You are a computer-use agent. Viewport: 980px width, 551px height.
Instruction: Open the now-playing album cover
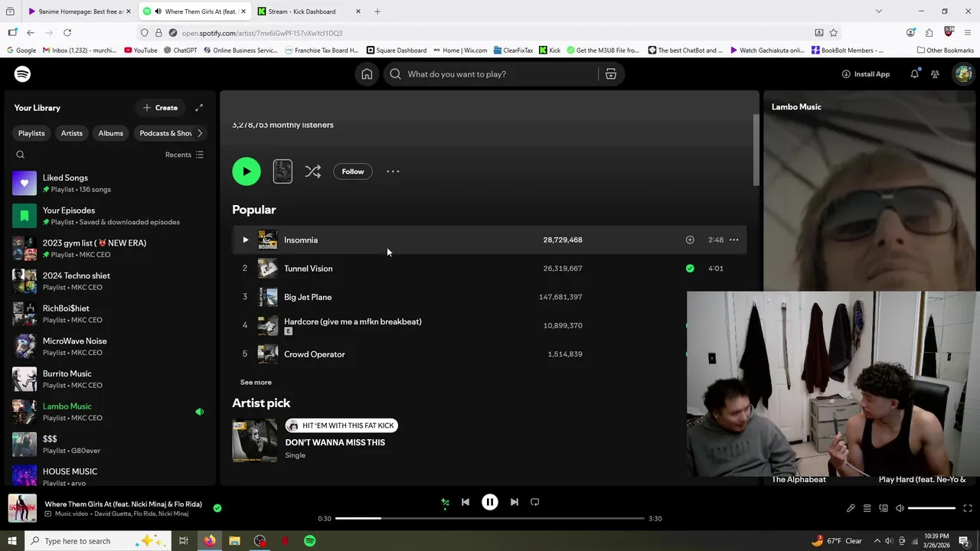22,509
